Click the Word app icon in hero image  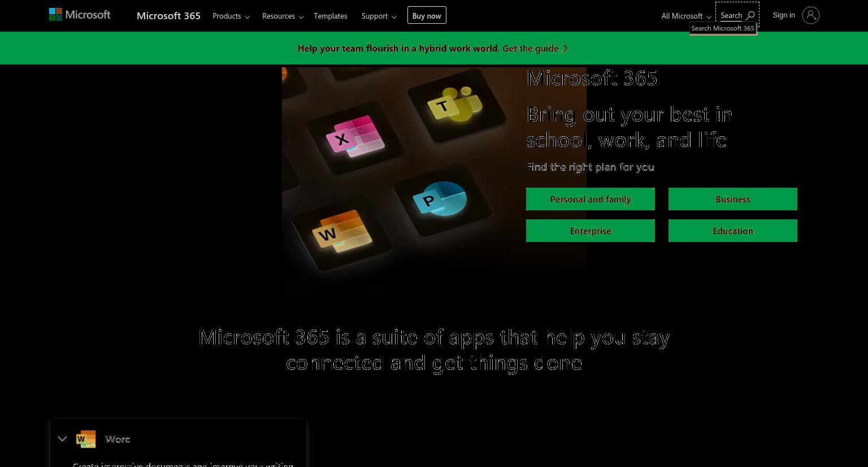342,231
